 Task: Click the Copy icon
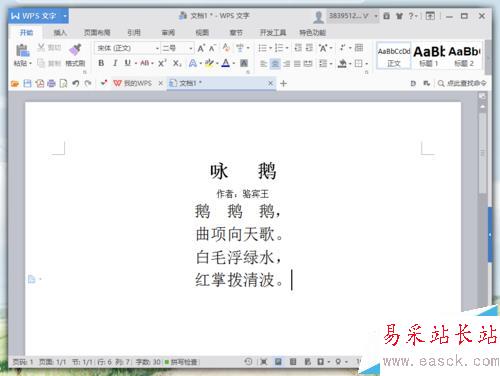(41, 63)
